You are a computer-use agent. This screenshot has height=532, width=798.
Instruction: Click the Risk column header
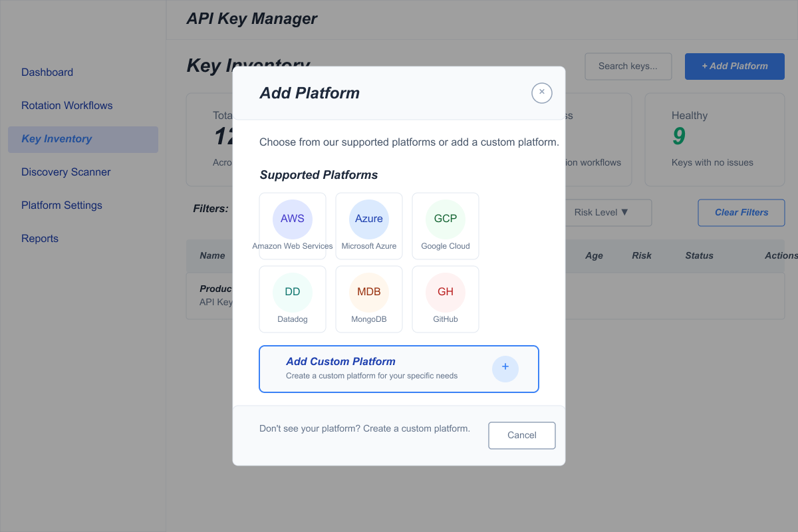coord(642,255)
